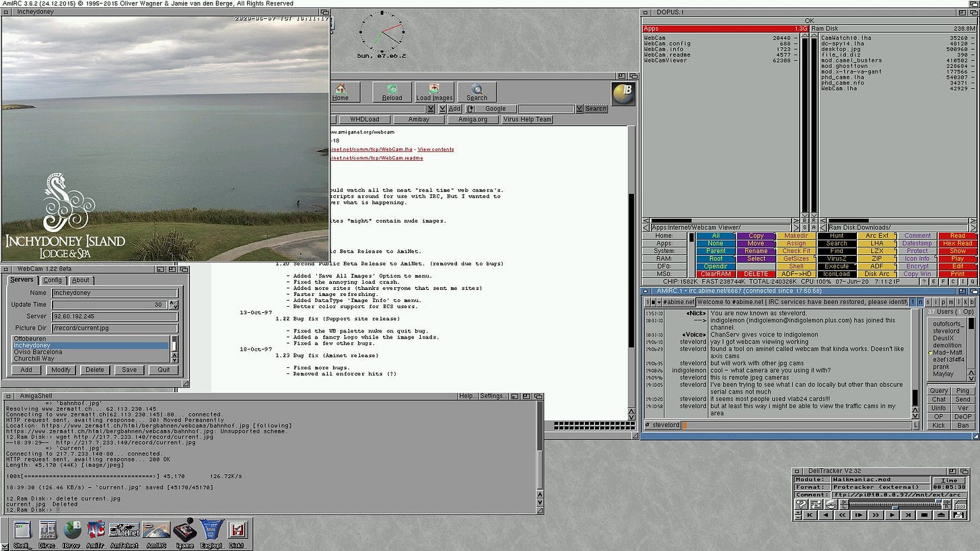The image size is (980, 551).
Task: Launch IBrowse from the bottom dock
Action: pyautogui.click(x=71, y=535)
